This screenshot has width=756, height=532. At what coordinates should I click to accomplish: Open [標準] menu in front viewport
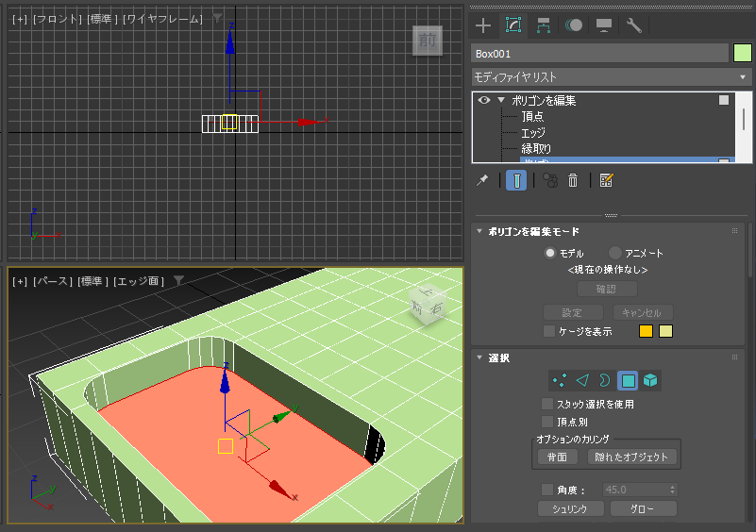pos(103,19)
